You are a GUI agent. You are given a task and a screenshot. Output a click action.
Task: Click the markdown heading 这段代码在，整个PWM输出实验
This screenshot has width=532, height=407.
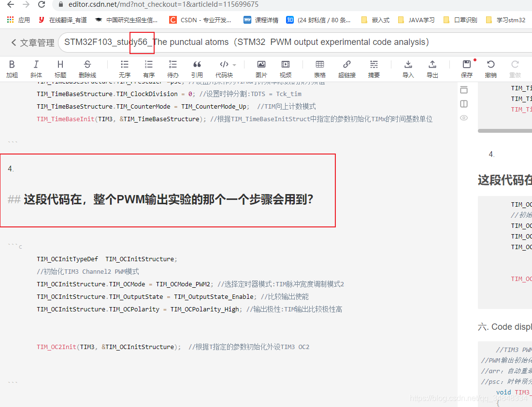[x=160, y=199]
